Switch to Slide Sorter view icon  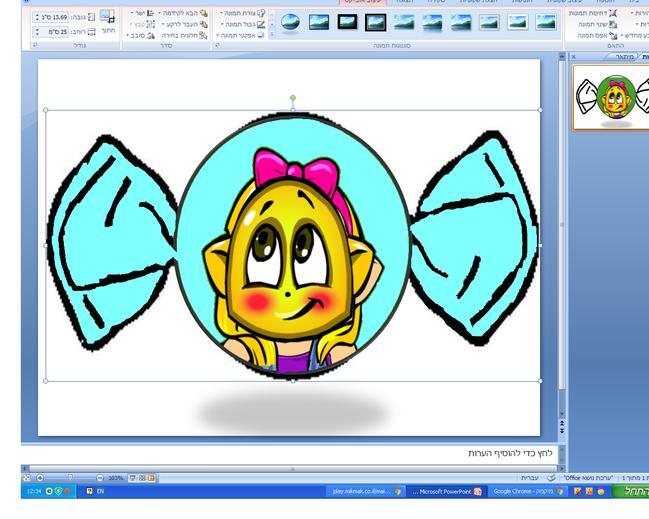coord(142,478)
